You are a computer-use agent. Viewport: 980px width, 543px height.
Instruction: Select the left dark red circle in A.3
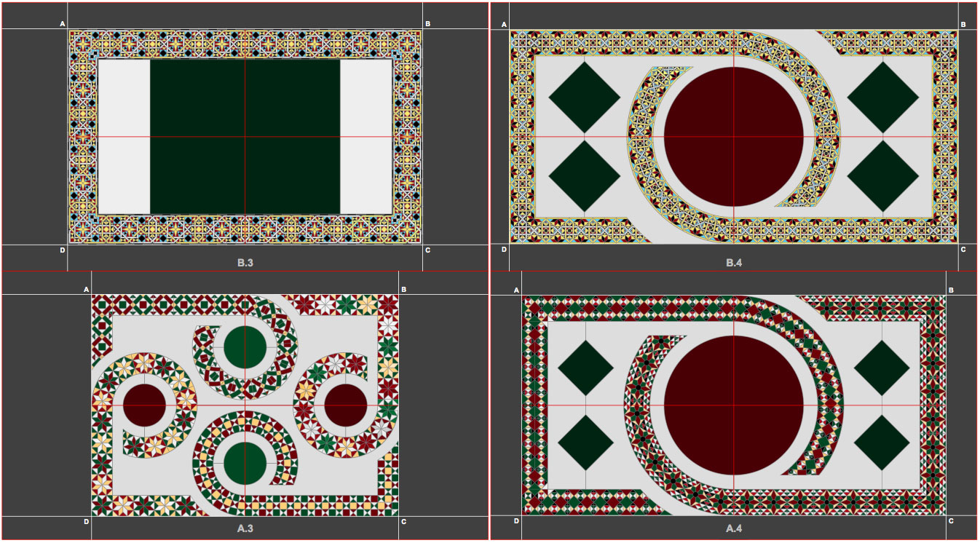click(x=144, y=405)
